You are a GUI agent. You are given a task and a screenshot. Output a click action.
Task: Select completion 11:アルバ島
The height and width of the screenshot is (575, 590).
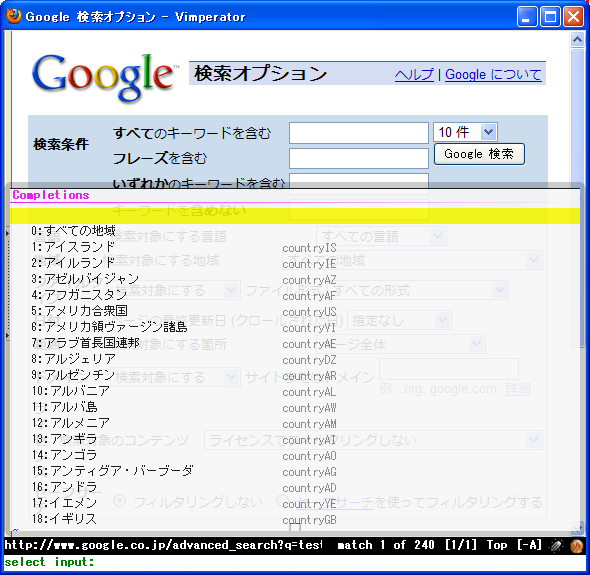[x=64, y=407]
